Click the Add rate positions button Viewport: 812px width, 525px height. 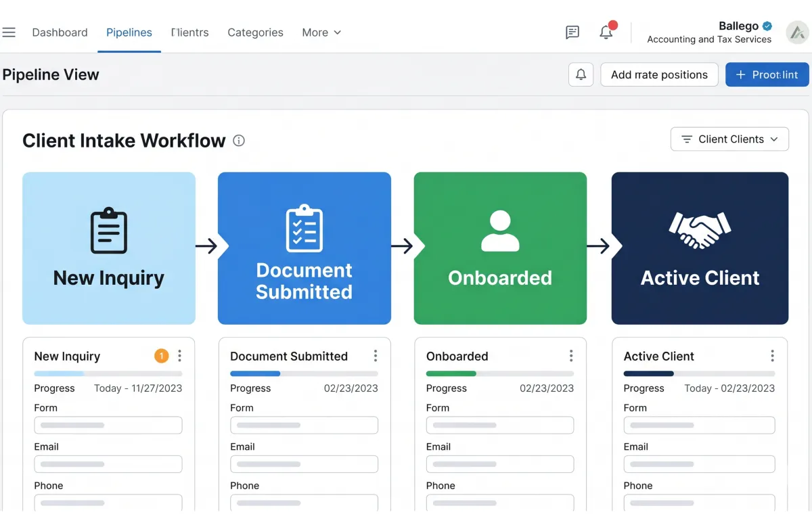click(659, 74)
